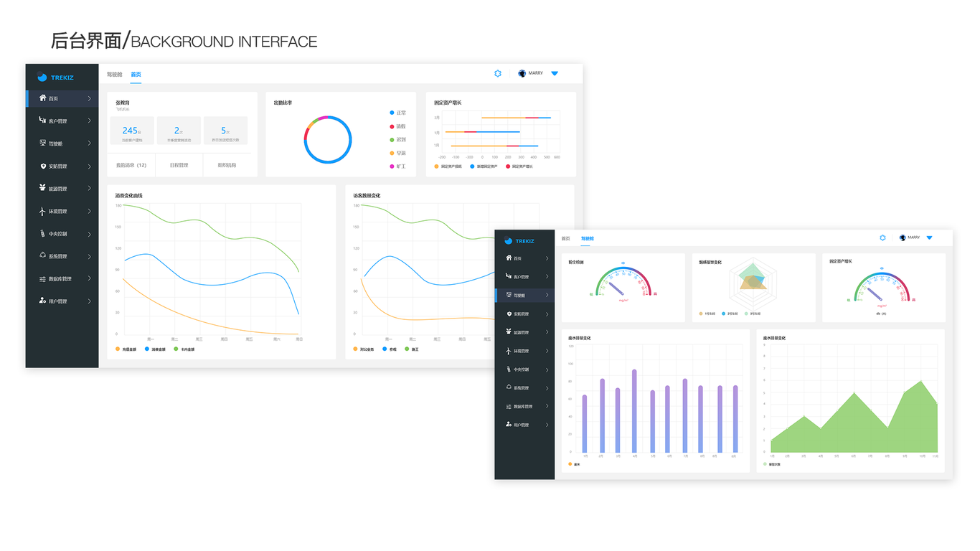Click 用户管理 person icon in back window

click(x=43, y=301)
